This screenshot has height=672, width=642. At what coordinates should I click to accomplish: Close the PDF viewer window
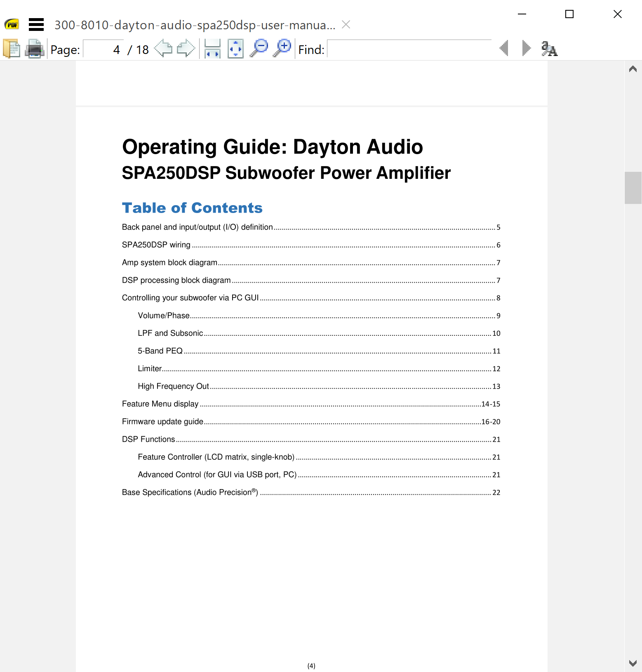coord(617,14)
